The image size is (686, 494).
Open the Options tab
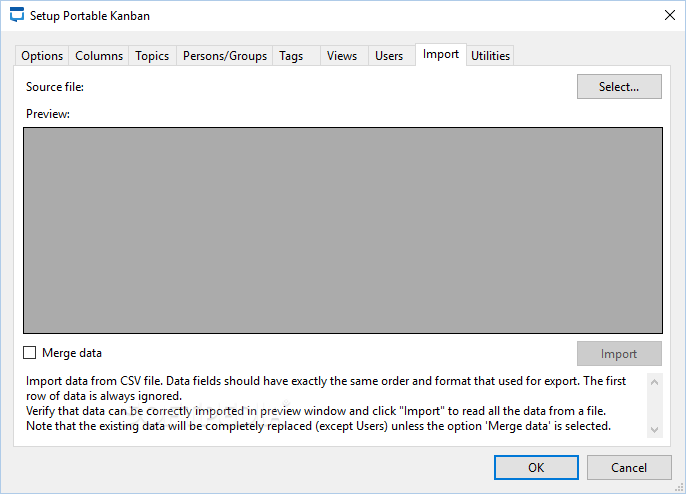pyautogui.click(x=42, y=56)
